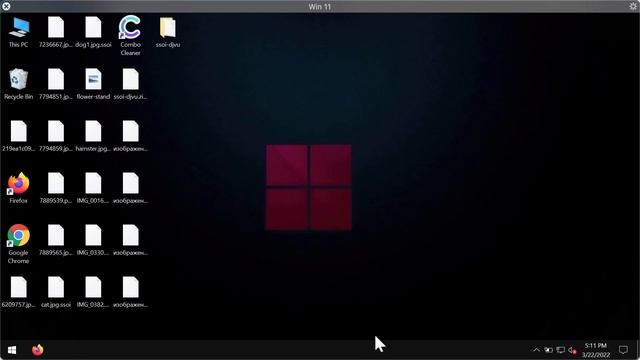Select the ssoi-djvu folder icon
Image resolution: width=640 pixels, height=360 pixels.
click(x=168, y=33)
